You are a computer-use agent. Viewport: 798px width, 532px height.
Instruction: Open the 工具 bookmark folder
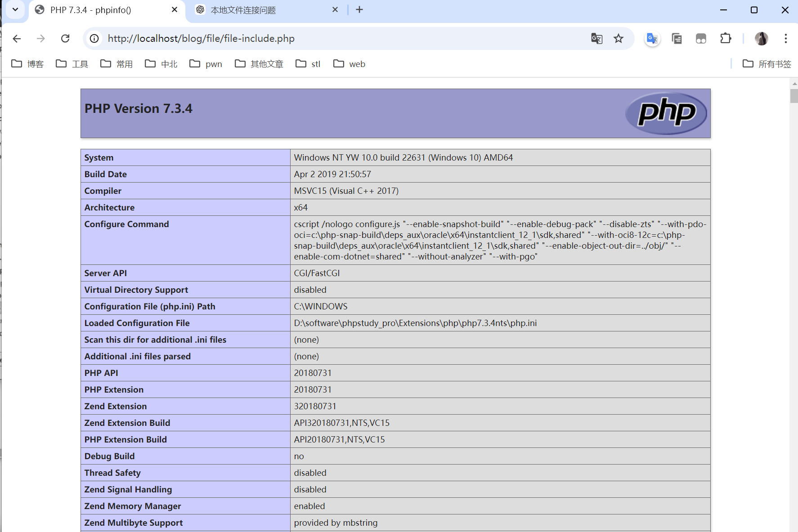click(72, 64)
